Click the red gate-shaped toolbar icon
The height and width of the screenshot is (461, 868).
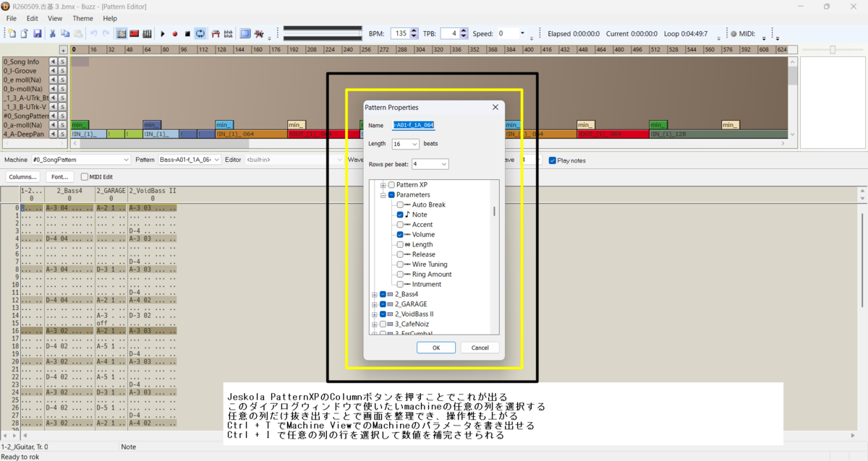tap(216, 34)
